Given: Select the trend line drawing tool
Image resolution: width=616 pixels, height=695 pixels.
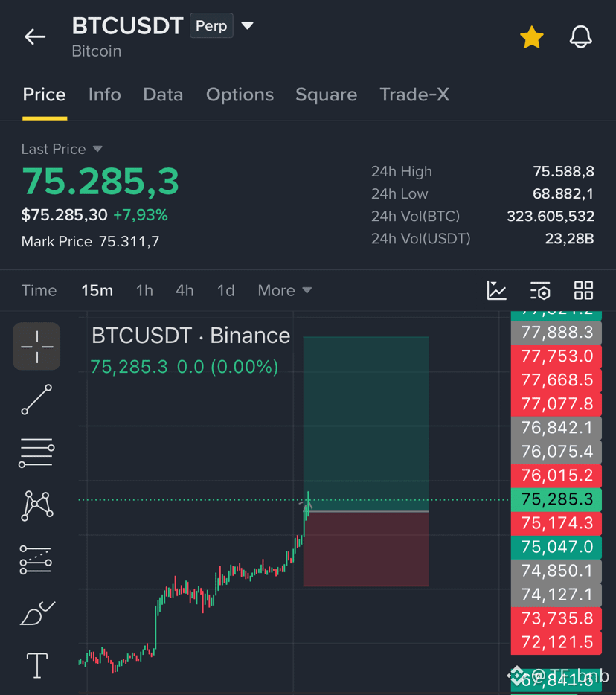Looking at the screenshot, I should click(36, 400).
